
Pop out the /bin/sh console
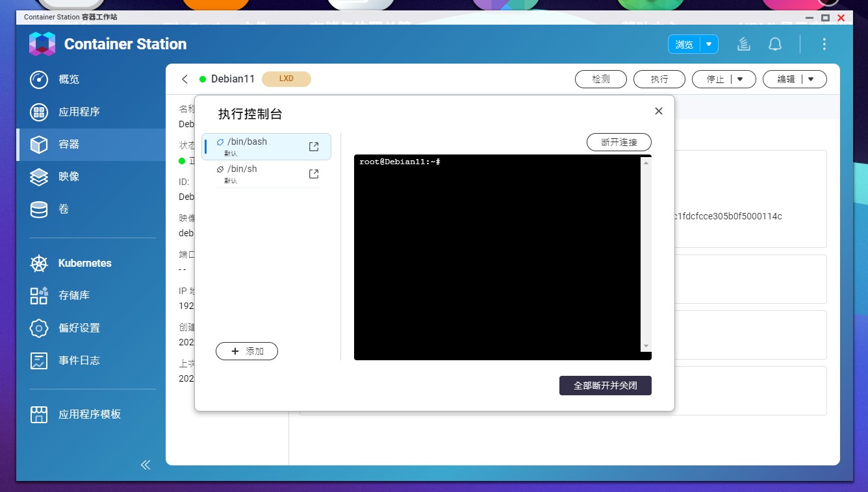pyautogui.click(x=314, y=174)
